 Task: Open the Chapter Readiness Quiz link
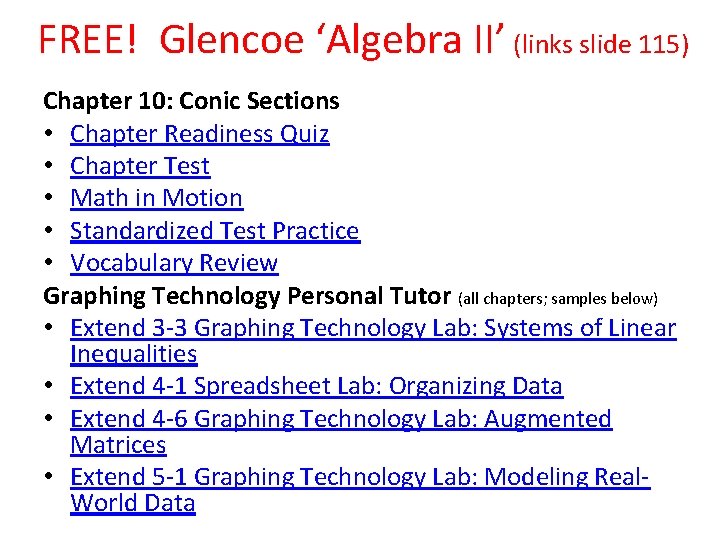click(x=200, y=135)
